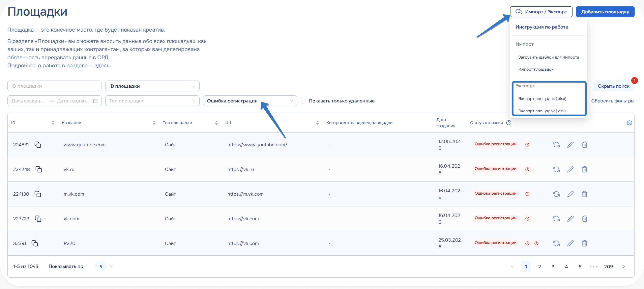Edit the 223723 vk.com platform with pencil icon

pyautogui.click(x=570, y=219)
